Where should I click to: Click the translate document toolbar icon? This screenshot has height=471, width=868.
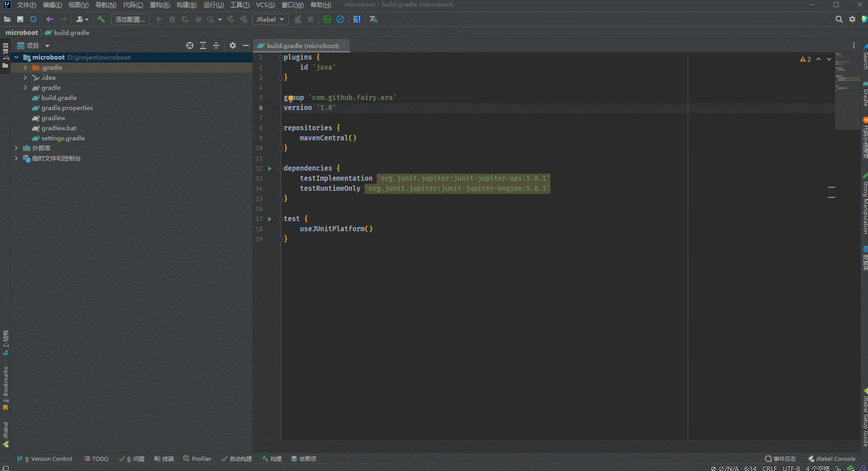(x=357, y=19)
